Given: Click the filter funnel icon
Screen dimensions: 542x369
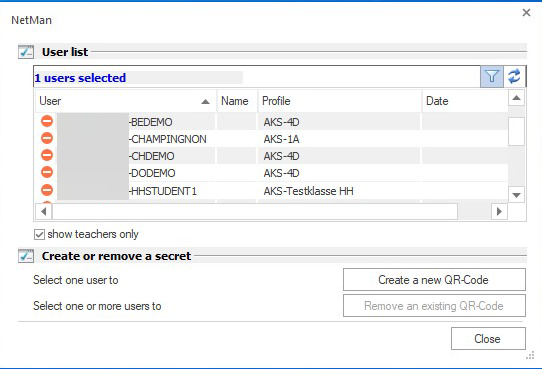Looking at the screenshot, I should click(492, 76).
